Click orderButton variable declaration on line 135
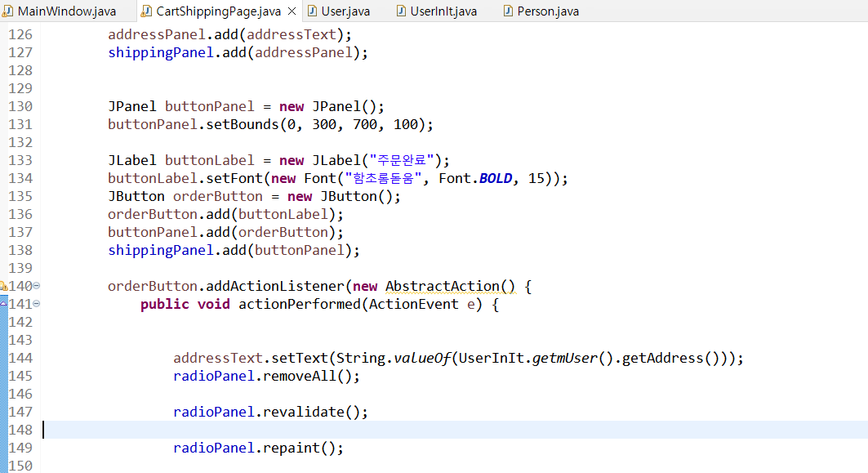The image size is (868, 473). coord(217,196)
